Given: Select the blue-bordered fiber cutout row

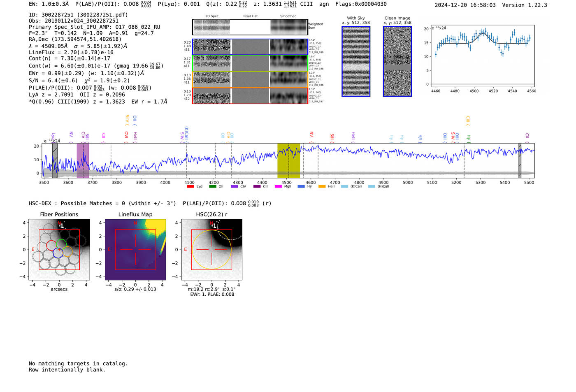Looking at the screenshot, I should pyautogui.click(x=250, y=47).
